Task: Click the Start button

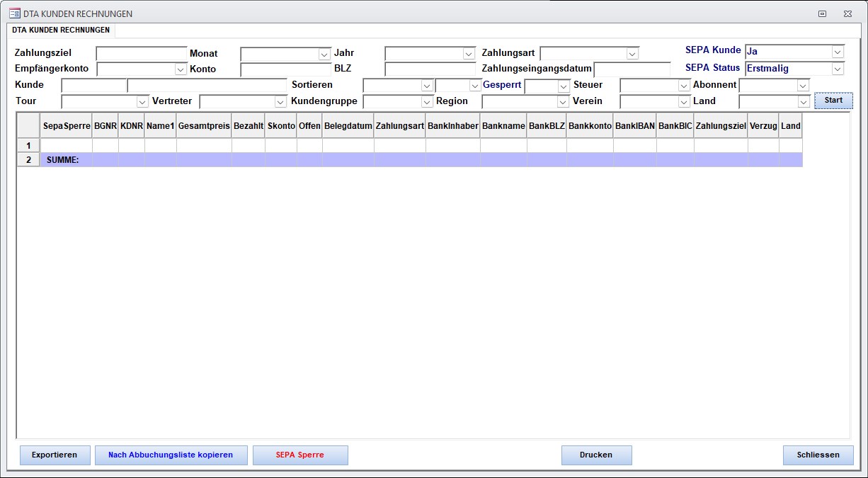Action: tap(833, 101)
